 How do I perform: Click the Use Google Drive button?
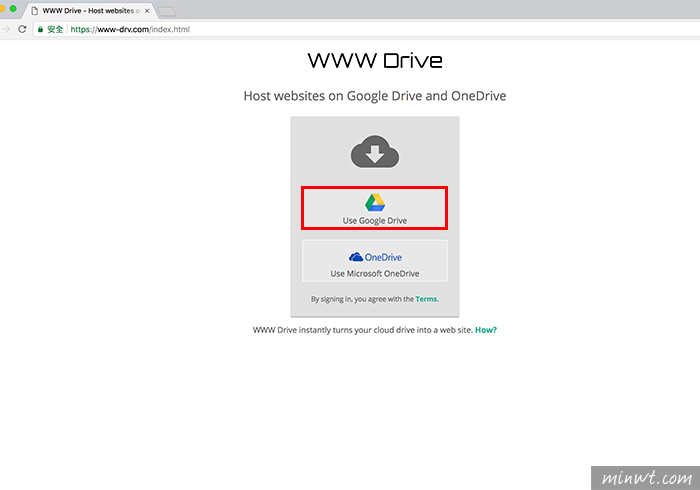375,208
